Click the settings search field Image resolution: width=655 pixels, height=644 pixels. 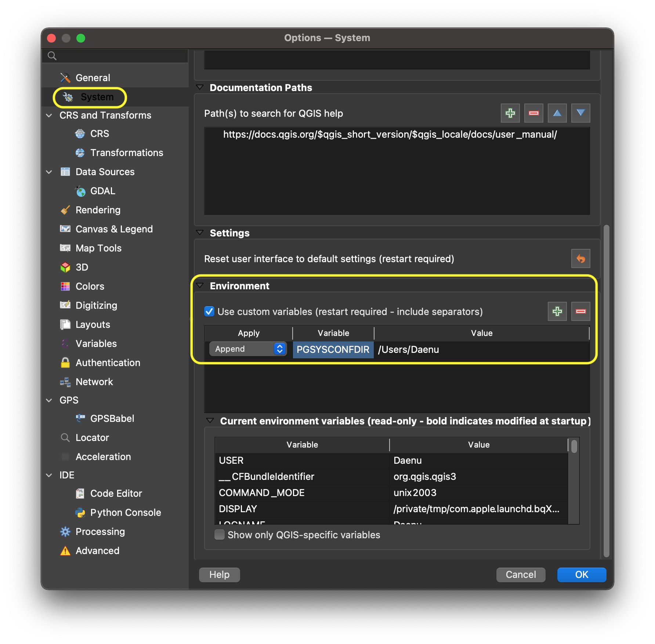[115, 56]
